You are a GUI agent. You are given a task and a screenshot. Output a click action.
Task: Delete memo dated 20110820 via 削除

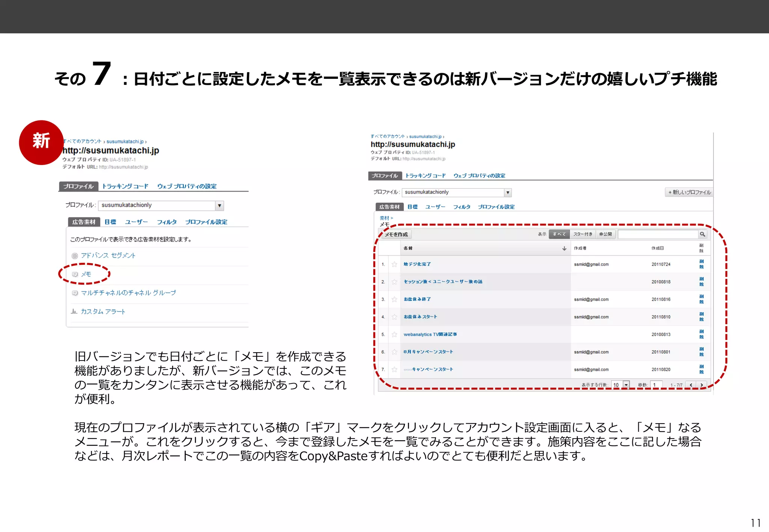click(x=701, y=370)
